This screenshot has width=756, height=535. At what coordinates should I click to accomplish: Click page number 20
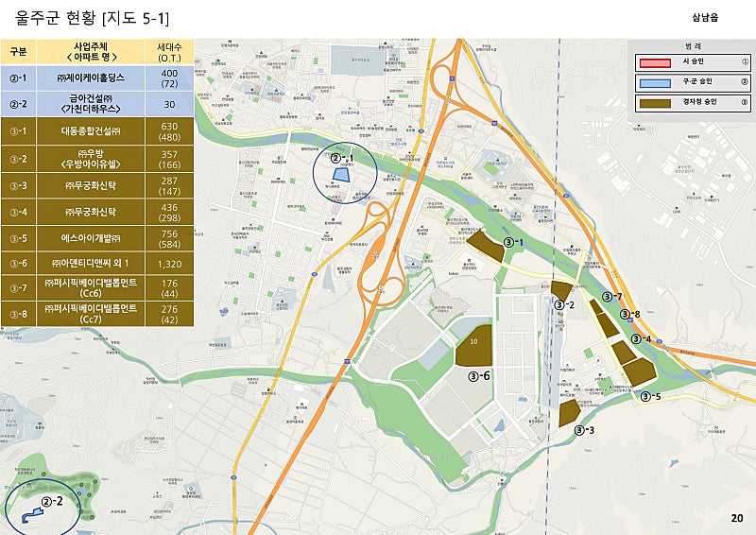click(737, 518)
